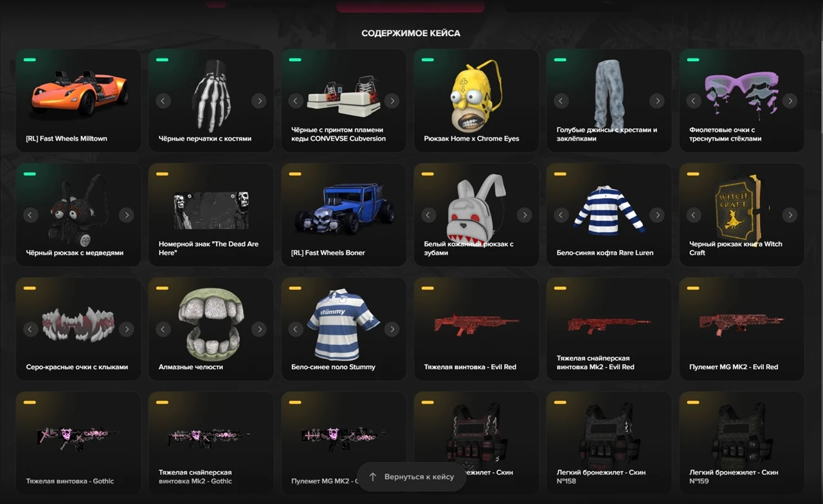Select Пулемет MG MK2 - Evil Red card
823x504 pixels.
(741, 328)
